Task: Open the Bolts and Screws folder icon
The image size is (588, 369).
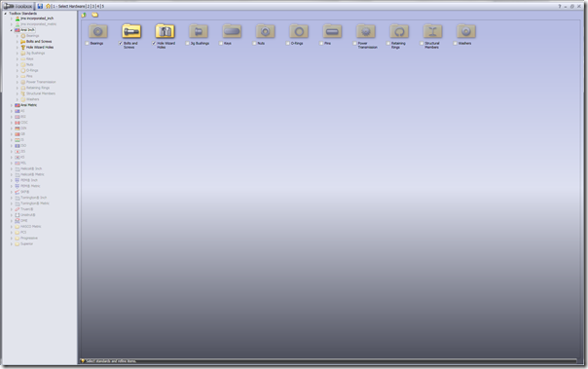Action: 131,31
